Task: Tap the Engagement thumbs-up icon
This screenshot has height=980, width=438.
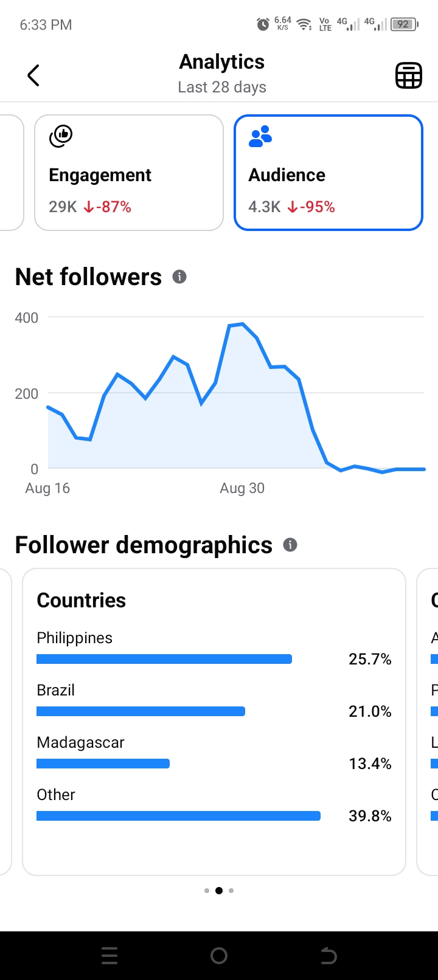Action: coord(61,136)
